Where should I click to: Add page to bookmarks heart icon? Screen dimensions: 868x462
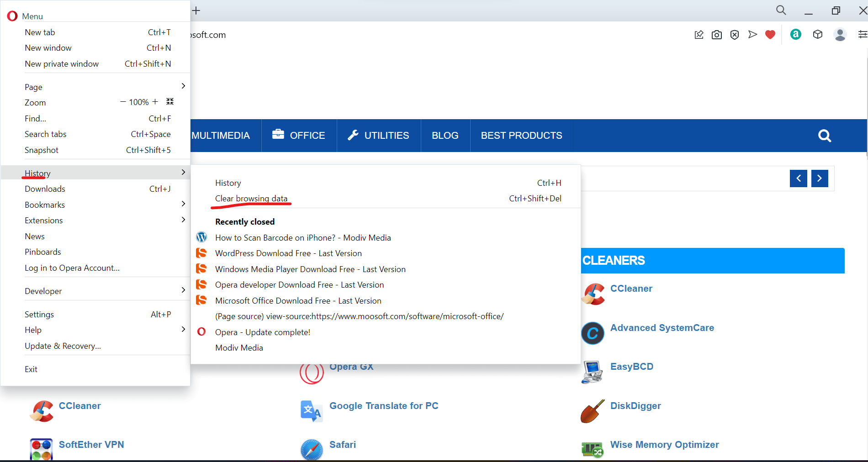click(x=770, y=35)
